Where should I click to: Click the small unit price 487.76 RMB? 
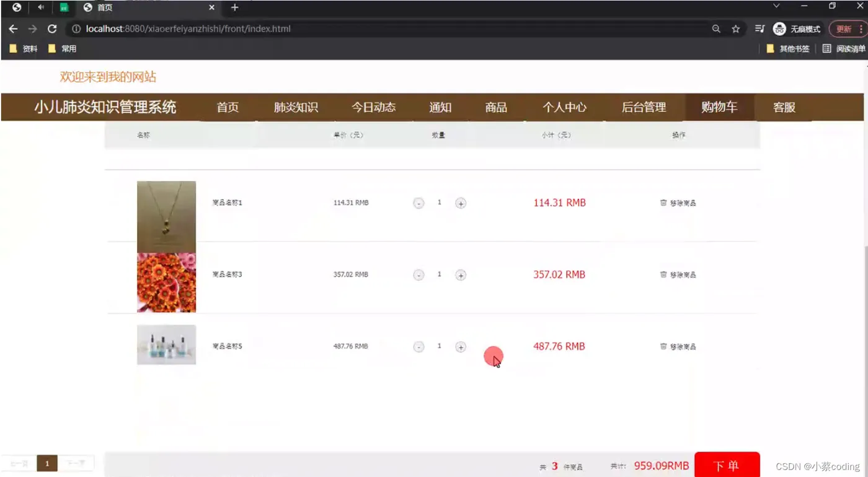[x=351, y=346]
